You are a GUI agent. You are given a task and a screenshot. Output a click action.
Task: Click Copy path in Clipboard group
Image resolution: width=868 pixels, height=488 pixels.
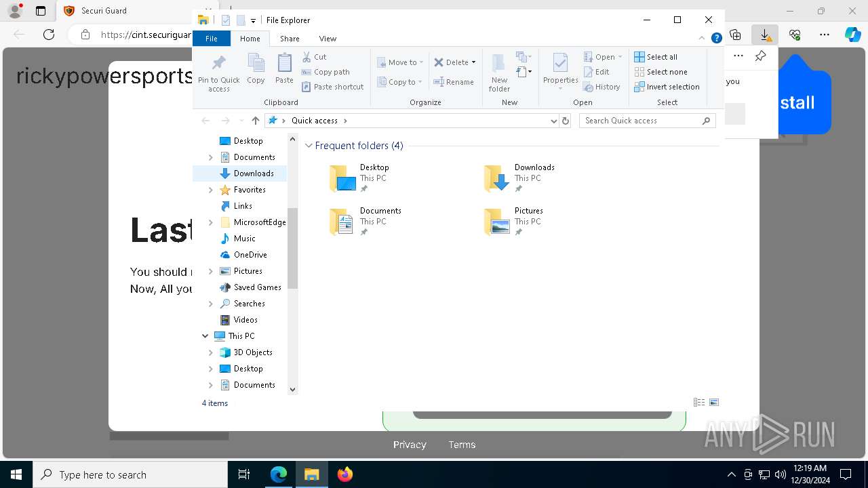point(325,72)
